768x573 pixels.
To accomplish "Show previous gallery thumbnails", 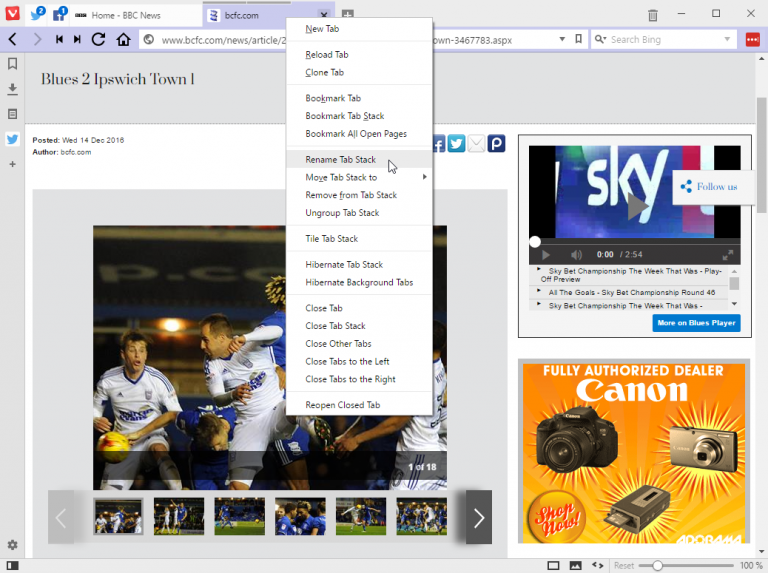I will pyautogui.click(x=61, y=517).
